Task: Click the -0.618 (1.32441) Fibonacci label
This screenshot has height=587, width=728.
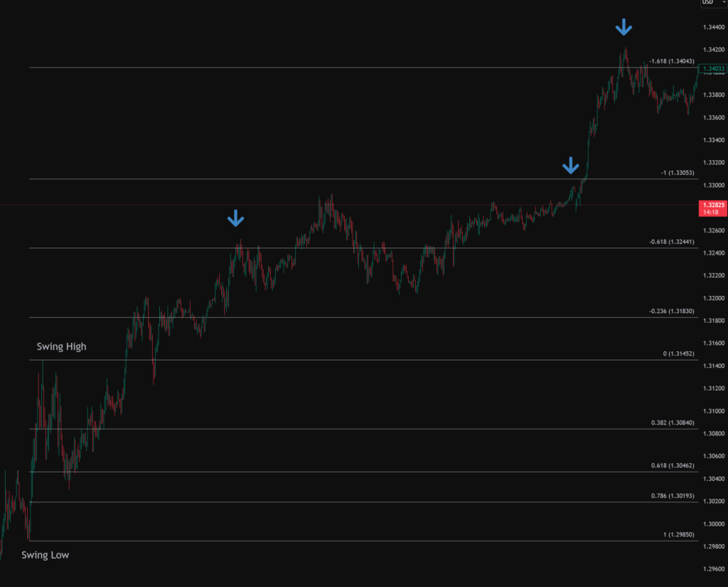Action: (671, 242)
